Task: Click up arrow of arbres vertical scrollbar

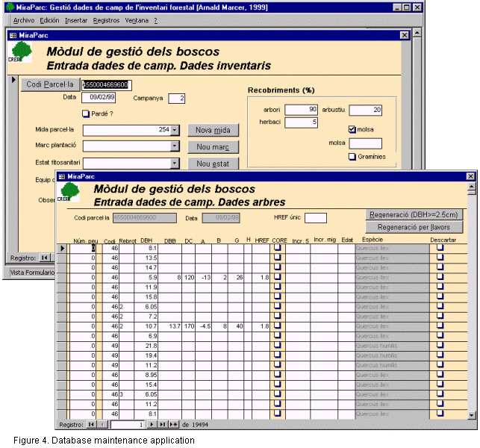Action: click(472, 186)
